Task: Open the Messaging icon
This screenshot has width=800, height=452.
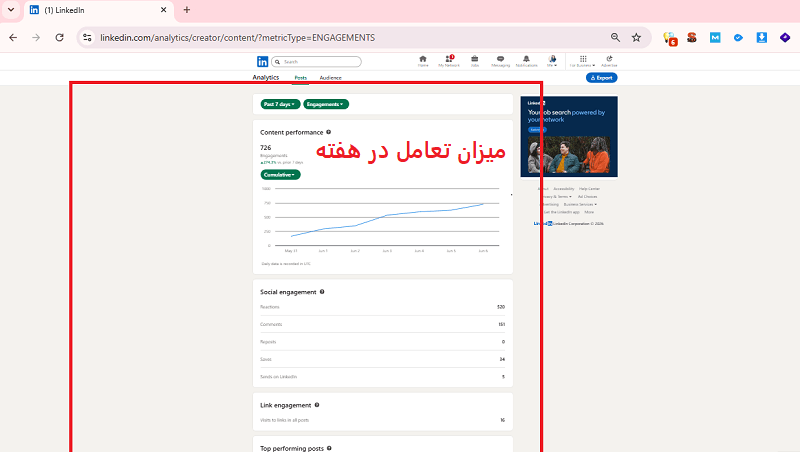Action: coord(501,61)
